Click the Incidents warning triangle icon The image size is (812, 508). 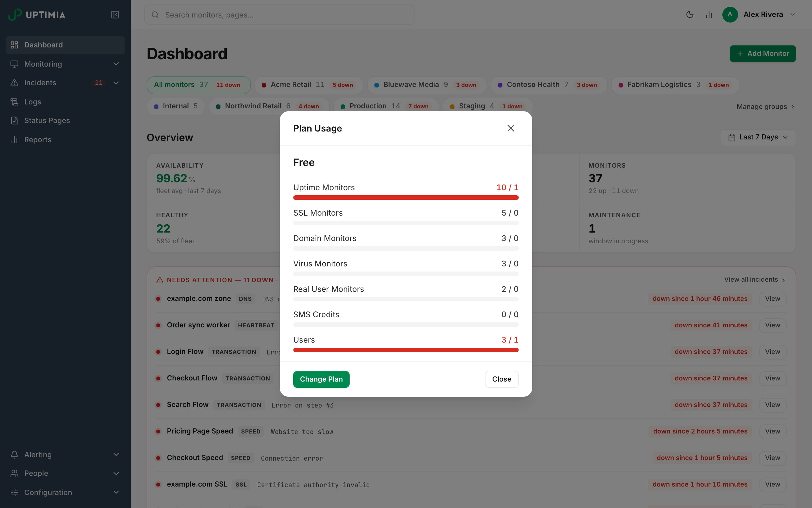click(14, 83)
